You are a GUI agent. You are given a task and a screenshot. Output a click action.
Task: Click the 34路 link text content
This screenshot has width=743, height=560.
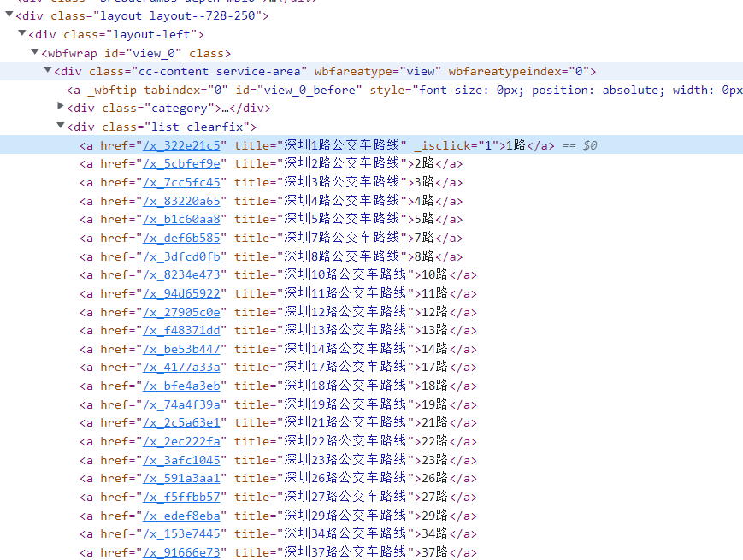(434, 533)
